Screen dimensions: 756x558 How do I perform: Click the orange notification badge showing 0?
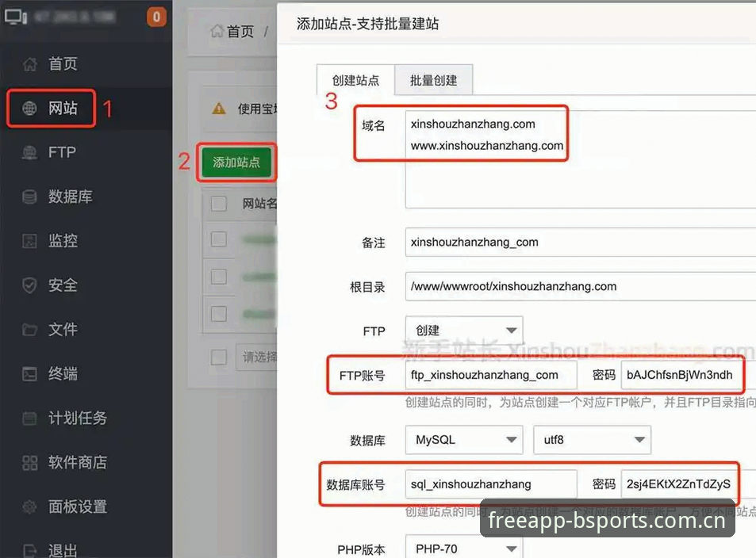click(156, 17)
